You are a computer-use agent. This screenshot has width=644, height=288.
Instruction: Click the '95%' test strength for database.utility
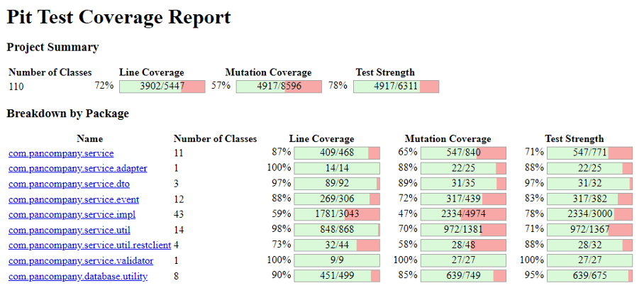pyautogui.click(x=534, y=275)
